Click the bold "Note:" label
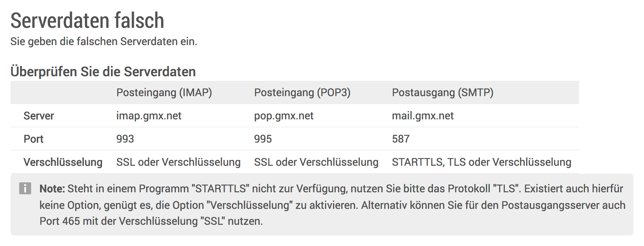Image resolution: width=644 pixels, height=246 pixels. pos(52,189)
